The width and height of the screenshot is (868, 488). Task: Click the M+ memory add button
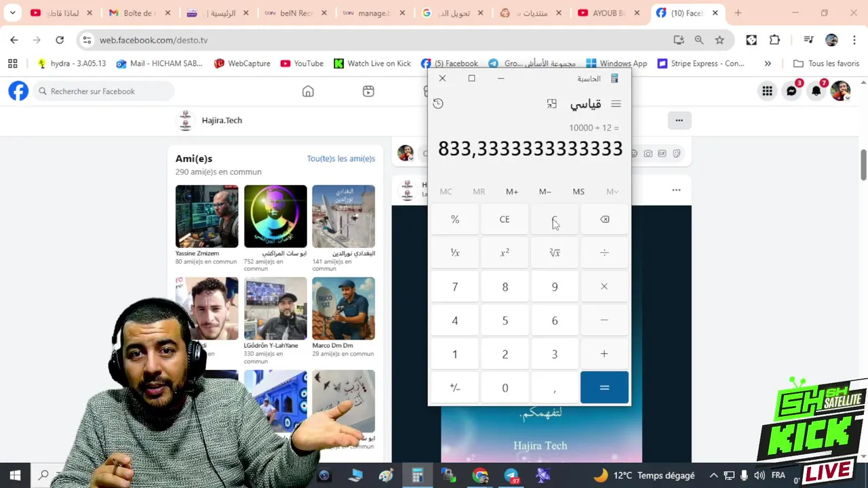tap(512, 192)
